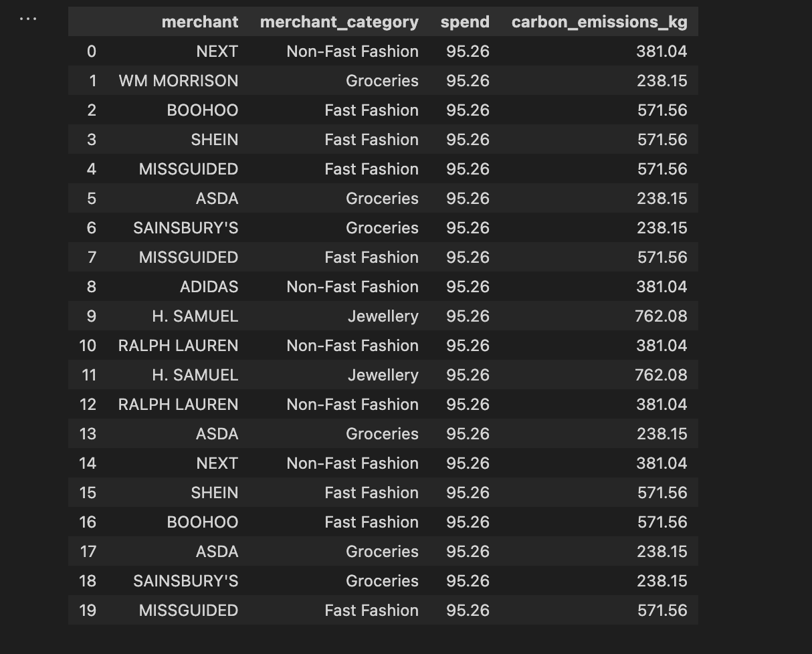
Task: Click Groceries category in row 17
Action: coord(383,552)
